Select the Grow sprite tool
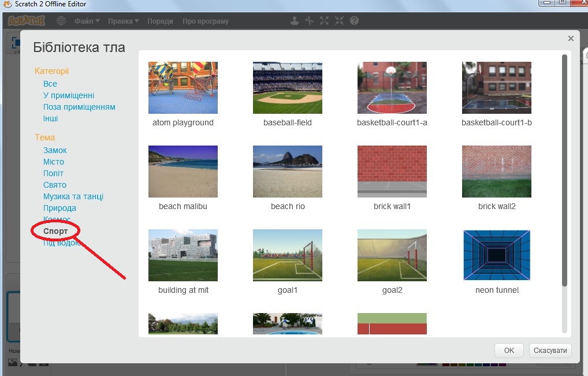The image size is (588, 376). point(325,21)
